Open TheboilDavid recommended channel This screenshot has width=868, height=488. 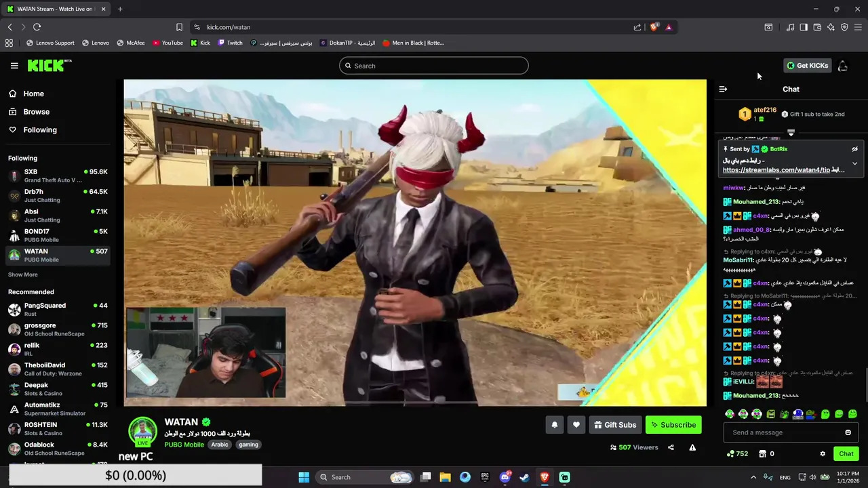[x=58, y=369]
